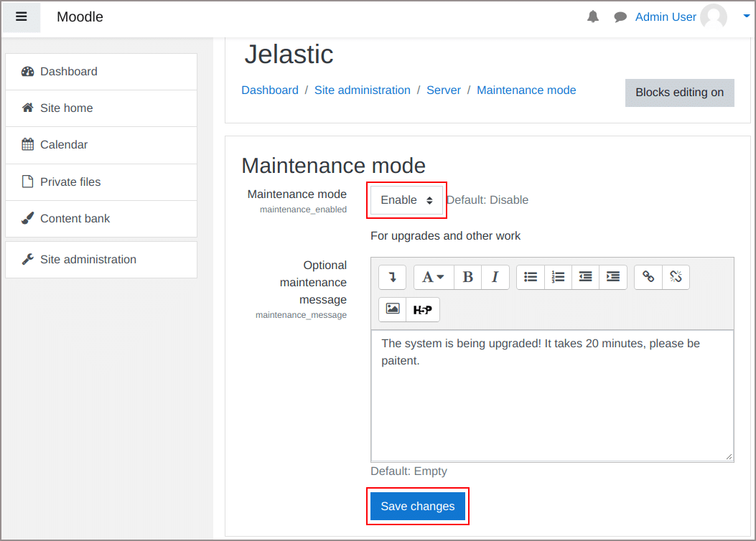The height and width of the screenshot is (541, 756).
Task: Click the Dashboard breadcrumb link
Action: pyautogui.click(x=270, y=90)
